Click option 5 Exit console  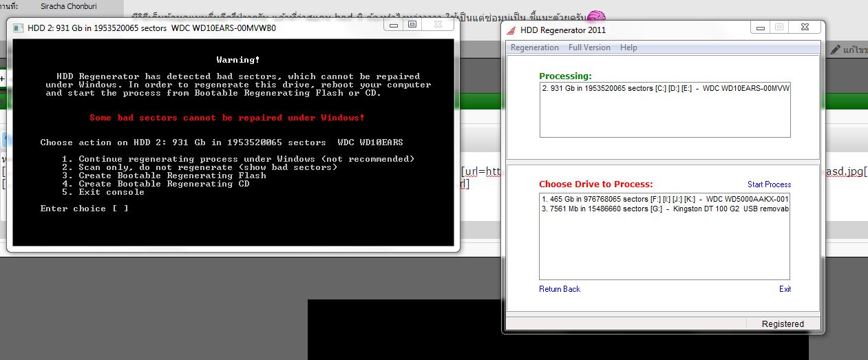coord(103,192)
